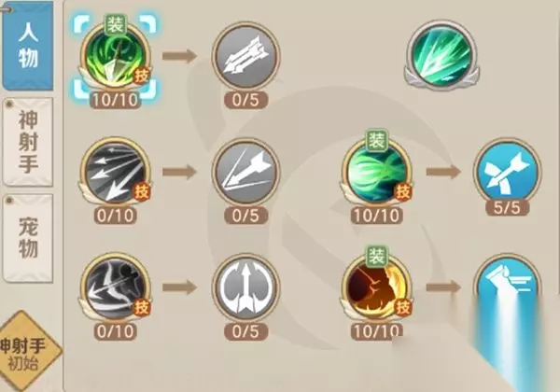Image resolution: width=560 pixels, height=392 pixels.
Task: Select the fiery orange crack skill icon
Action: pos(376,287)
